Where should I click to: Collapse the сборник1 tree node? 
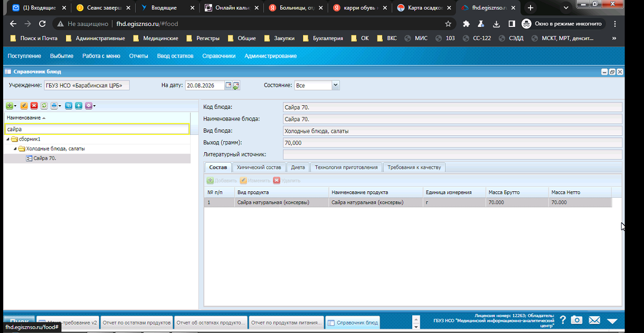7,139
